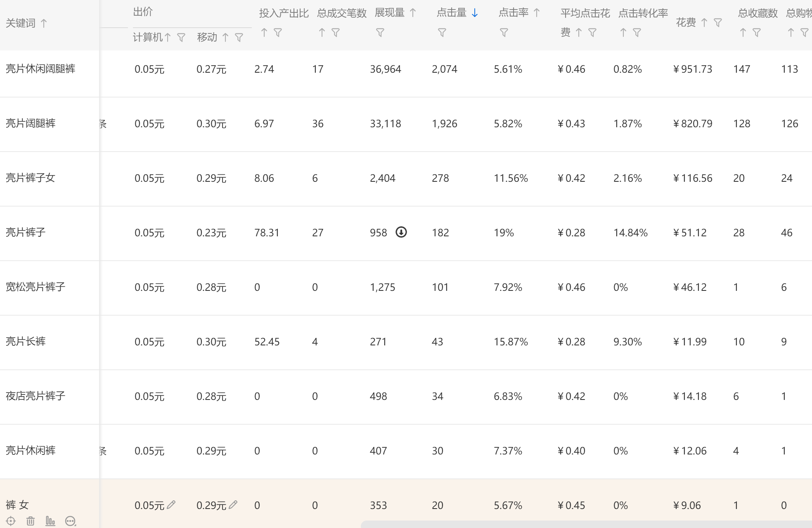This screenshot has width=812, height=528.
Task: Delete the 裤 女 keyword
Action: tap(31, 521)
